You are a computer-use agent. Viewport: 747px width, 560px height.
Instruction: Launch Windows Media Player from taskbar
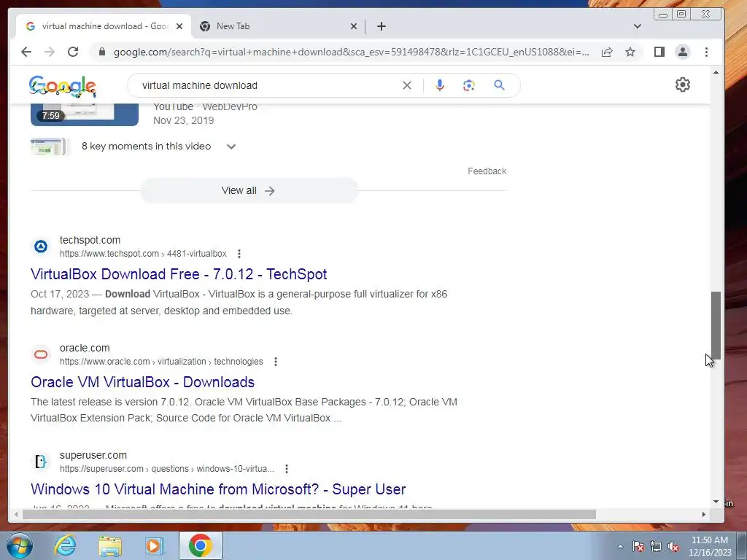pos(154,546)
